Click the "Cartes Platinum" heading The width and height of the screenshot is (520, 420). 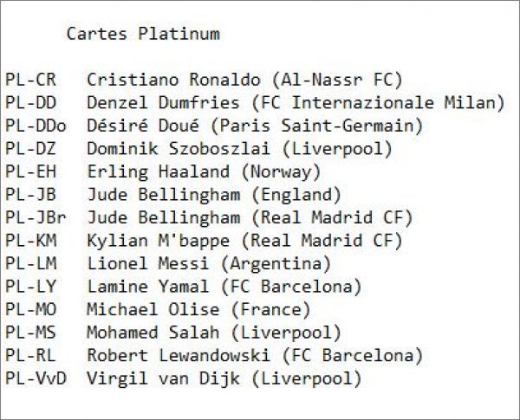(x=143, y=34)
